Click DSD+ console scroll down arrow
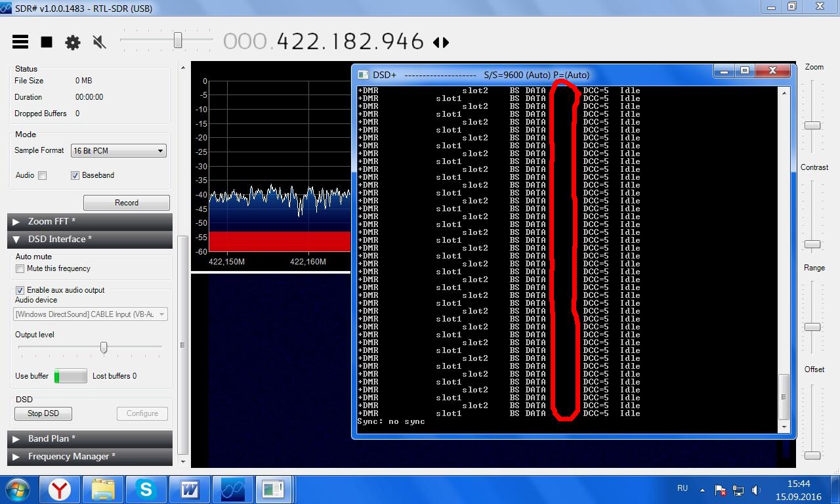840x504 pixels. click(784, 427)
